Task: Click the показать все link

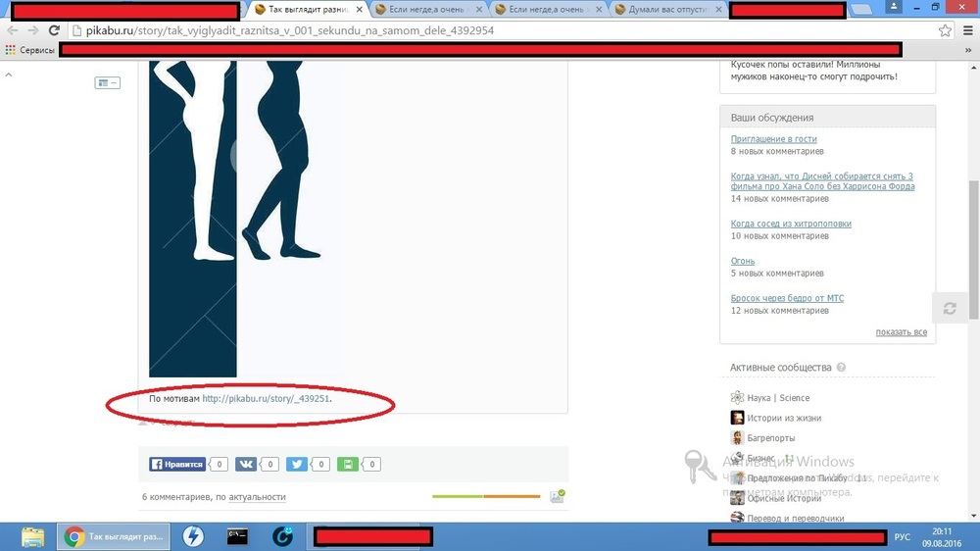Action: 901,332
